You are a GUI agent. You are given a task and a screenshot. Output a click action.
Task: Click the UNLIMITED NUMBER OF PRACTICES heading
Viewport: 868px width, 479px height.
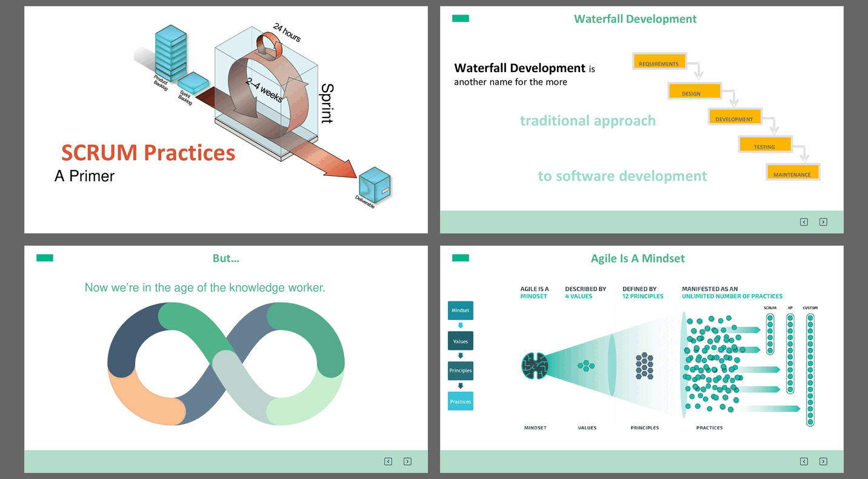[732, 296]
